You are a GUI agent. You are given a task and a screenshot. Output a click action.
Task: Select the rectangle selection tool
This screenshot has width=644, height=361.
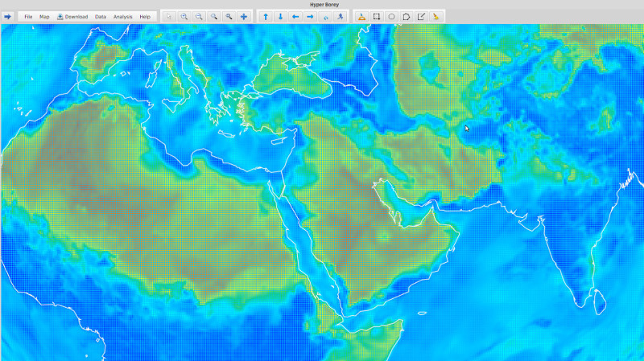pyautogui.click(x=377, y=17)
